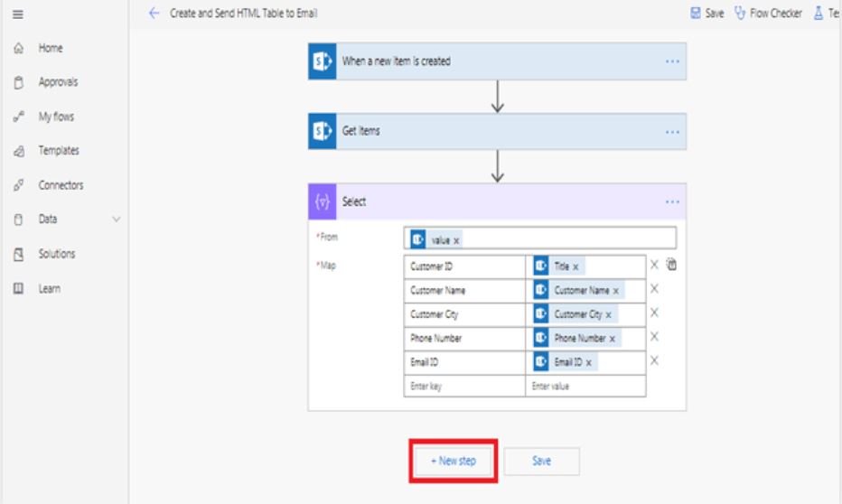The height and width of the screenshot is (504, 842).
Task: Open My flows page
Action: coord(56,117)
